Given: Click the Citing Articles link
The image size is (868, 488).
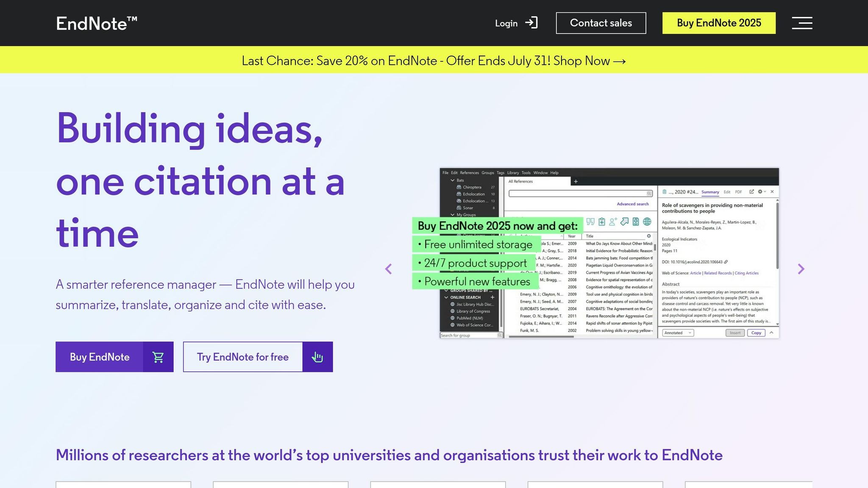Looking at the screenshot, I should (x=746, y=273).
